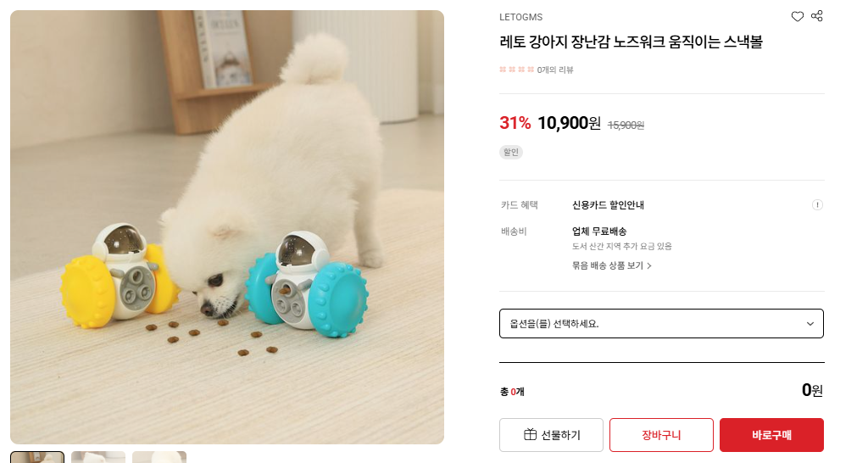868x463 pixels.
Task: Click the gift box icon
Action: pos(530,435)
